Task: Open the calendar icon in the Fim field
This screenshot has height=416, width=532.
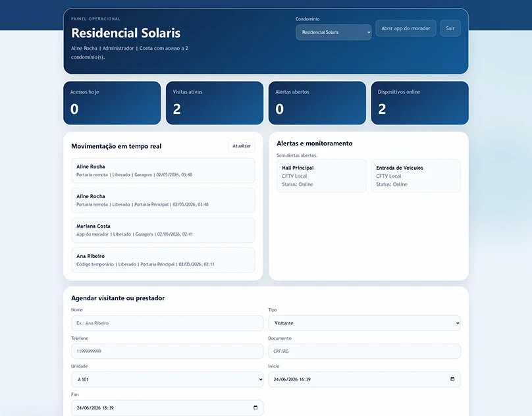Action: 255,407
